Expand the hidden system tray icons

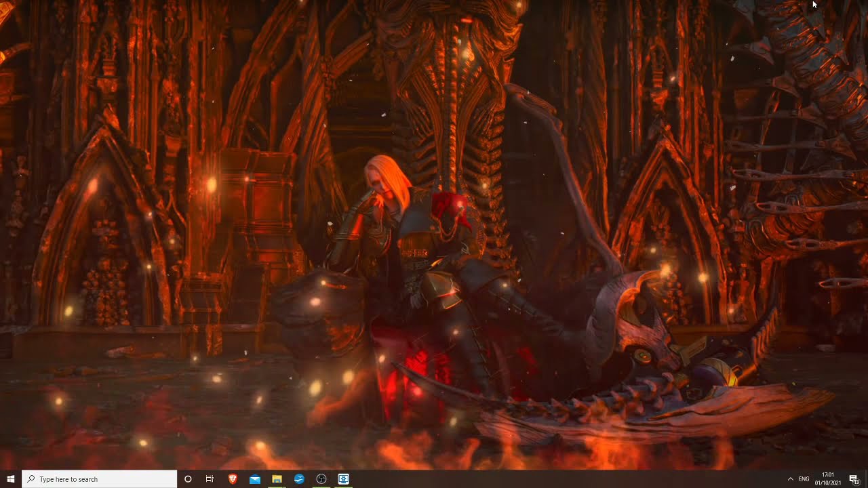(x=790, y=479)
